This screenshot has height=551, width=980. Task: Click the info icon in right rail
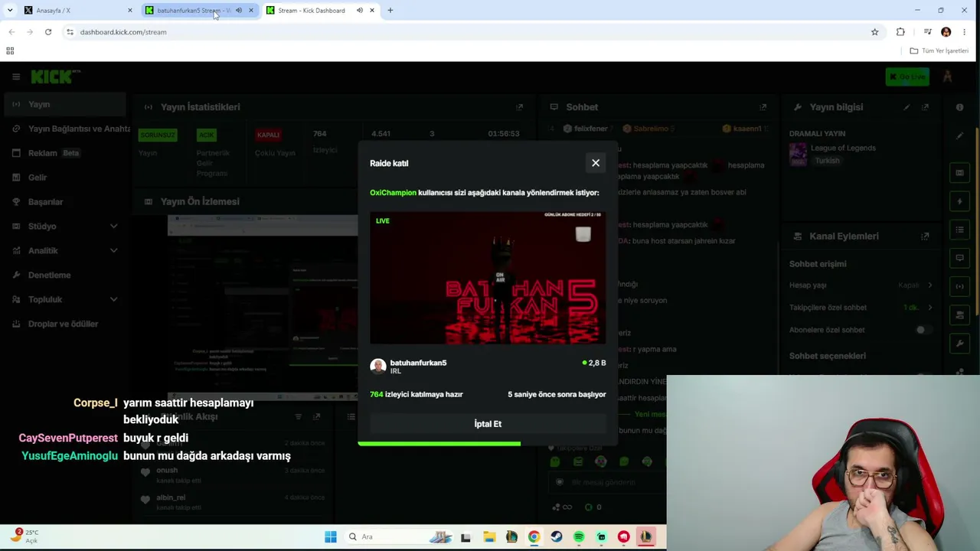(959, 107)
